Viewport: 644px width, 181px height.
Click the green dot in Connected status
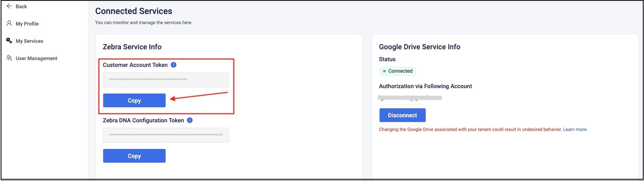click(384, 71)
